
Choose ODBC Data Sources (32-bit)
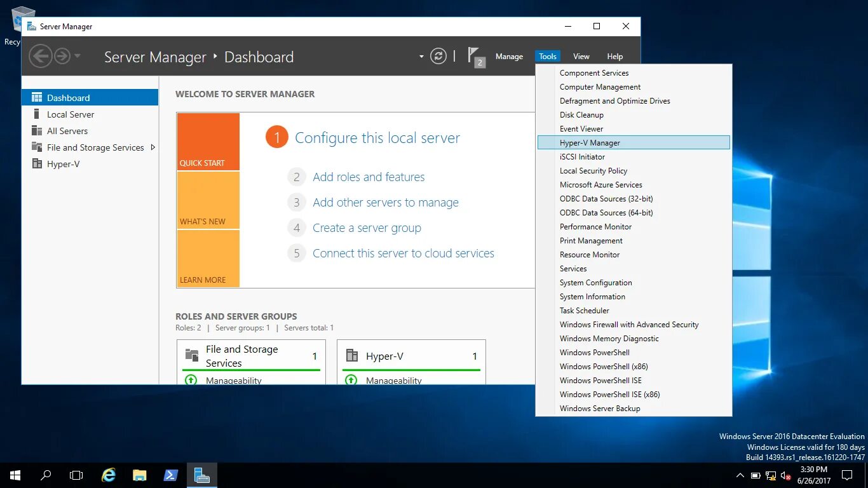pyautogui.click(x=634, y=199)
